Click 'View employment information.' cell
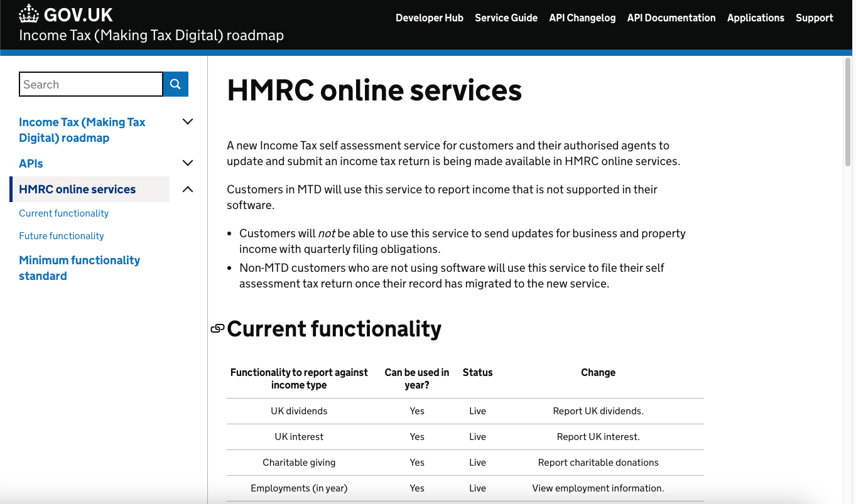Image resolution: width=856 pixels, height=504 pixels. coord(599,488)
